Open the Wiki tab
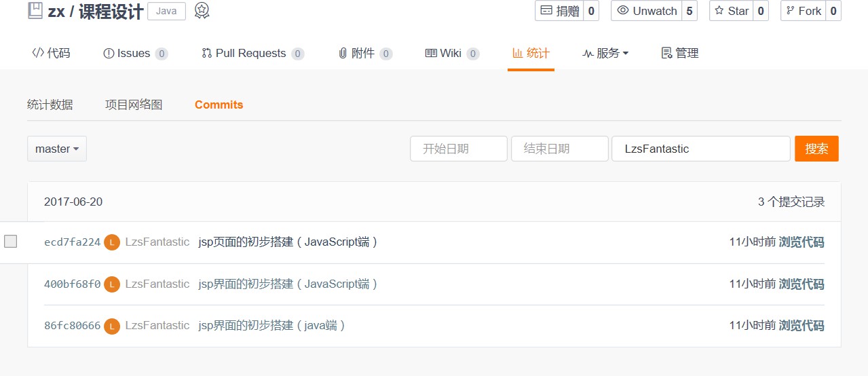868x376 pixels. point(452,53)
